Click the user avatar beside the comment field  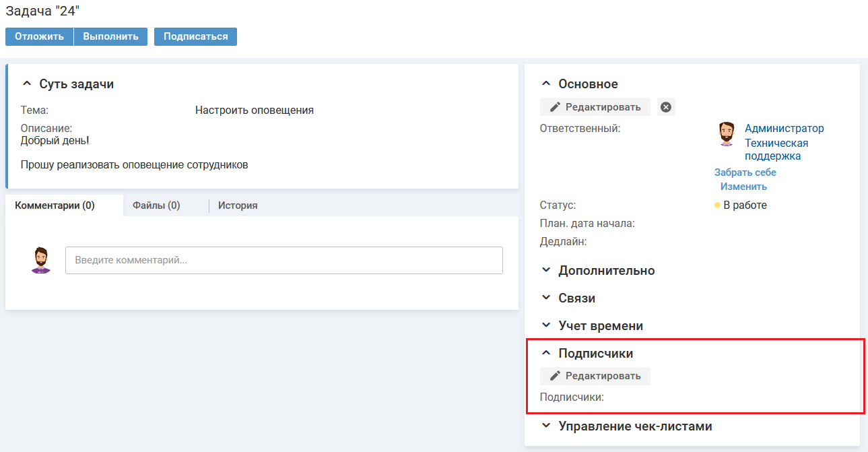click(41, 260)
